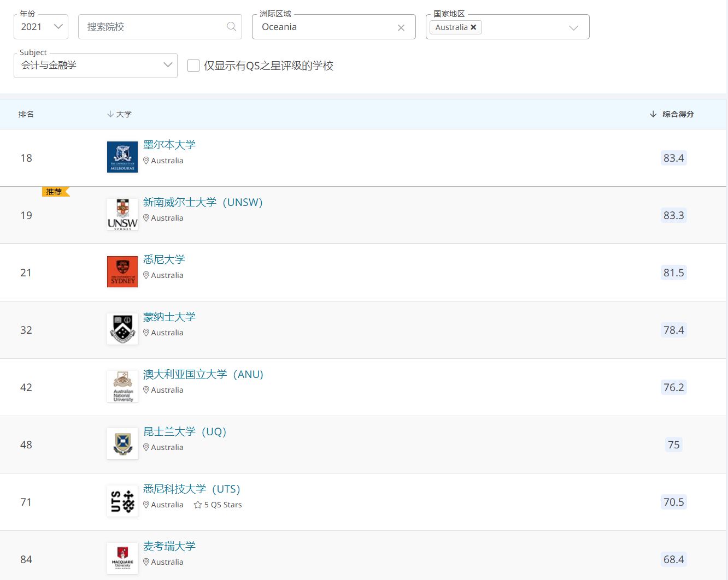
Task: Click Australia text under 昆士兰大学 (UQ)
Action: pyautogui.click(x=167, y=447)
